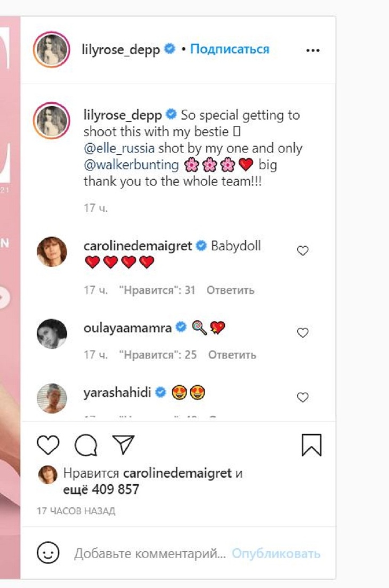Like the post with the heart icon

(x=48, y=445)
